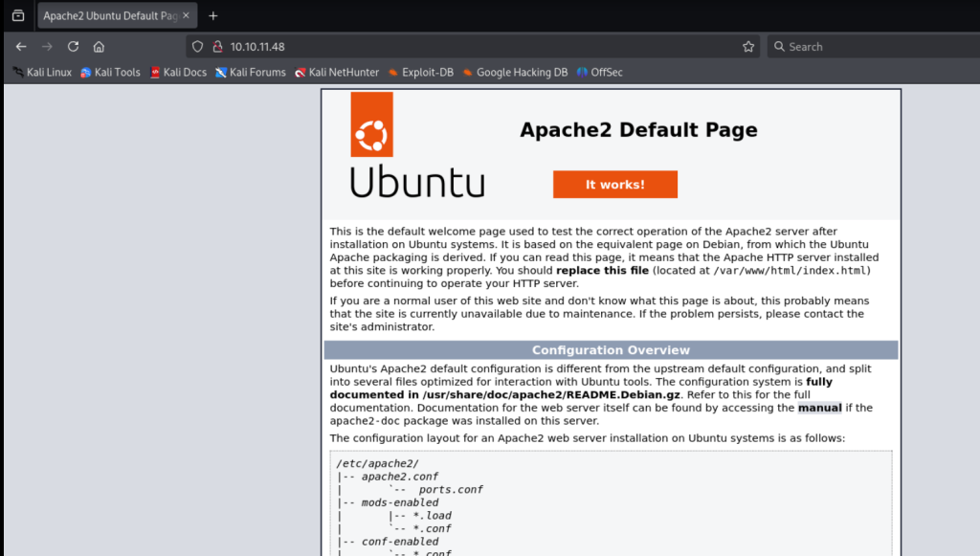Go forward to next page
Image resolution: width=980 pixels, height=556 pixels.
pos(47,47)
